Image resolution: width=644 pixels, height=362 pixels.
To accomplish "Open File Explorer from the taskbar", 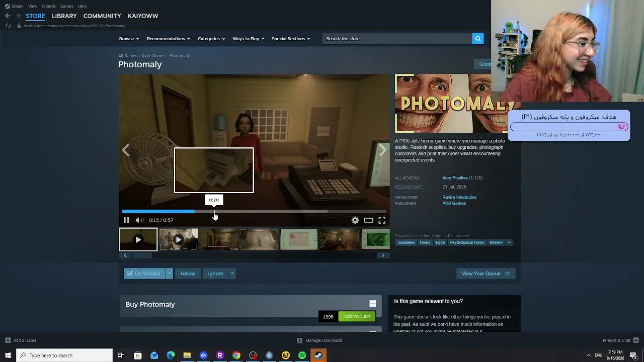I will pyautogui.click(x=187, y=355).
